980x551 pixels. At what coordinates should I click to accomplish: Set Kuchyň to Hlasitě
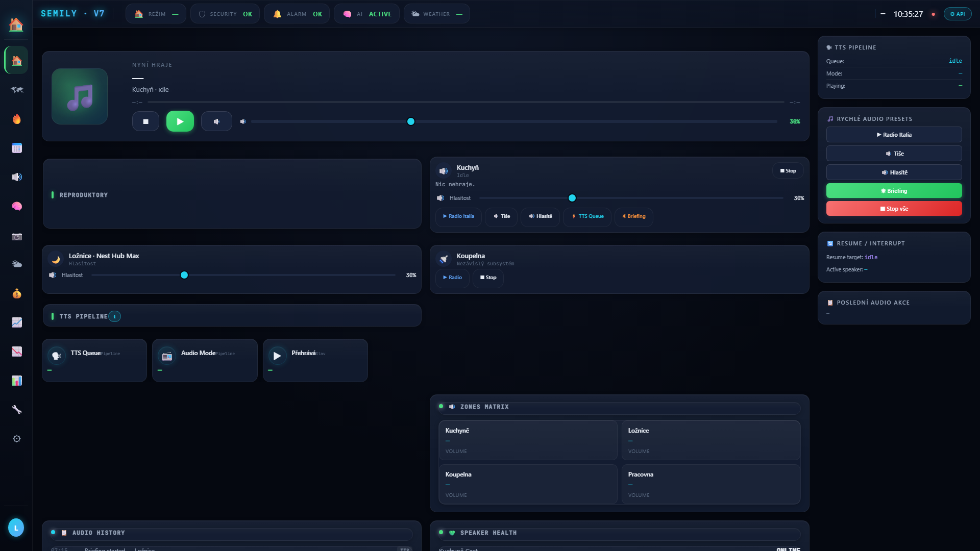point(540,216)
